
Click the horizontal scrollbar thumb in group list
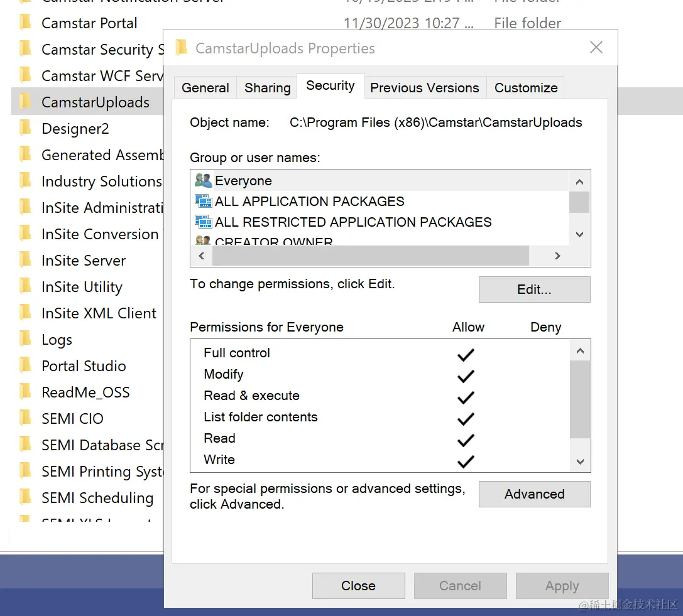(371, 256)
